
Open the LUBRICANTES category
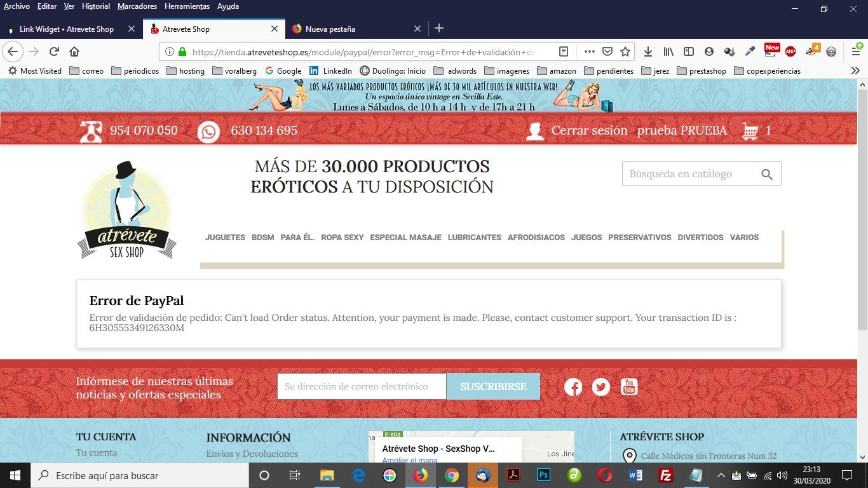click(x=475, y=238)
